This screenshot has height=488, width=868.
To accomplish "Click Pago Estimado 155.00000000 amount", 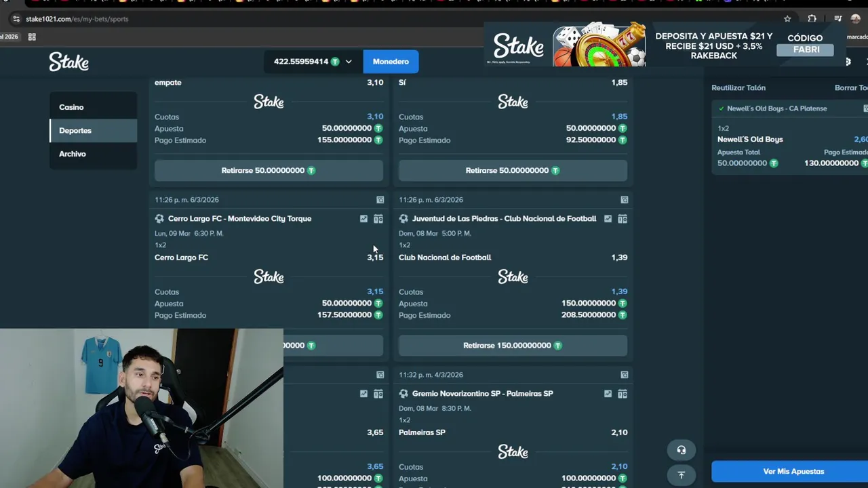I will [x=344, y=140].
